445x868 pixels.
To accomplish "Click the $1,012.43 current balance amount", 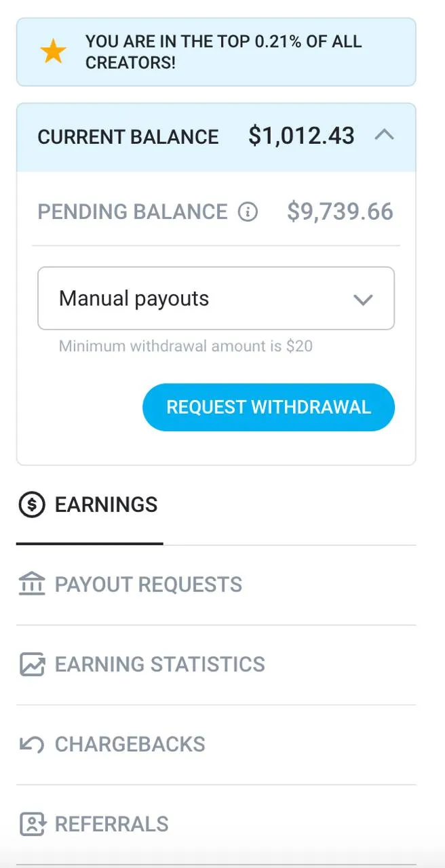I will point(301,136).
